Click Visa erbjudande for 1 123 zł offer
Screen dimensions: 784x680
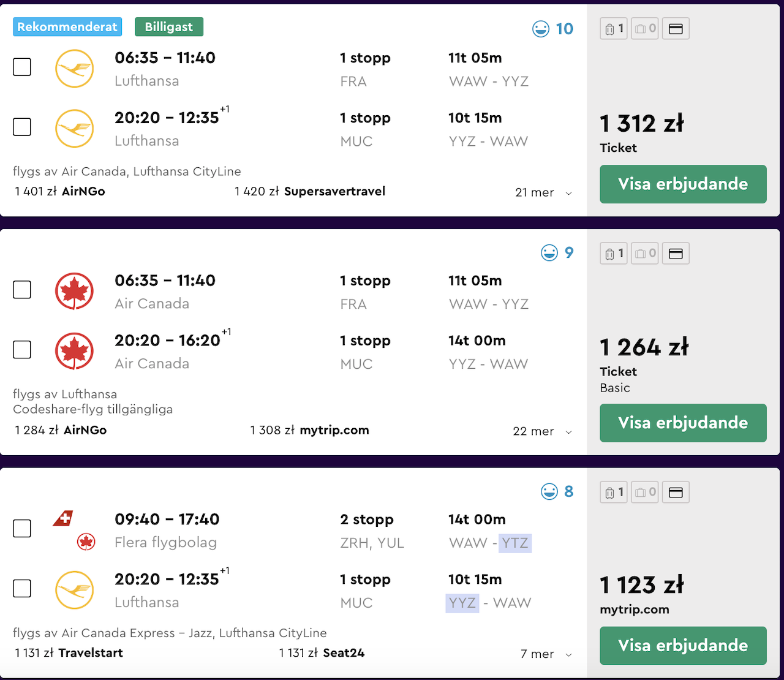pos(683,646)
